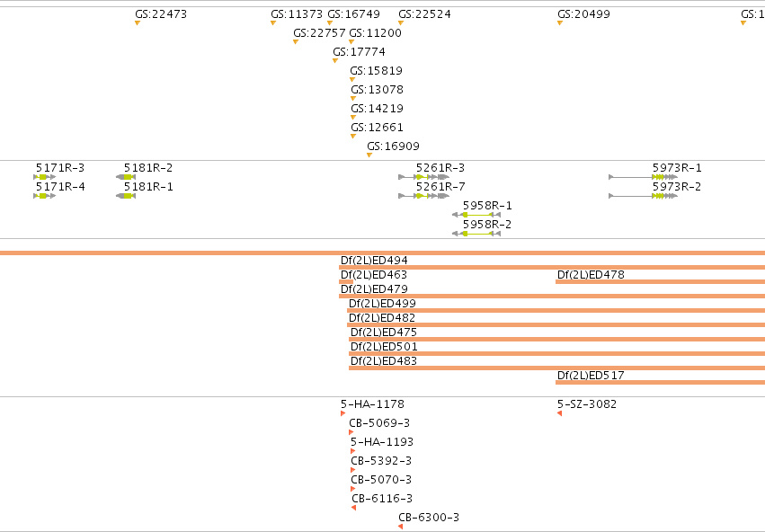The width and height of the screenshot is (765, 532).
Task: Click the GS:22473 insertion marker label
Action: (161, 14)
